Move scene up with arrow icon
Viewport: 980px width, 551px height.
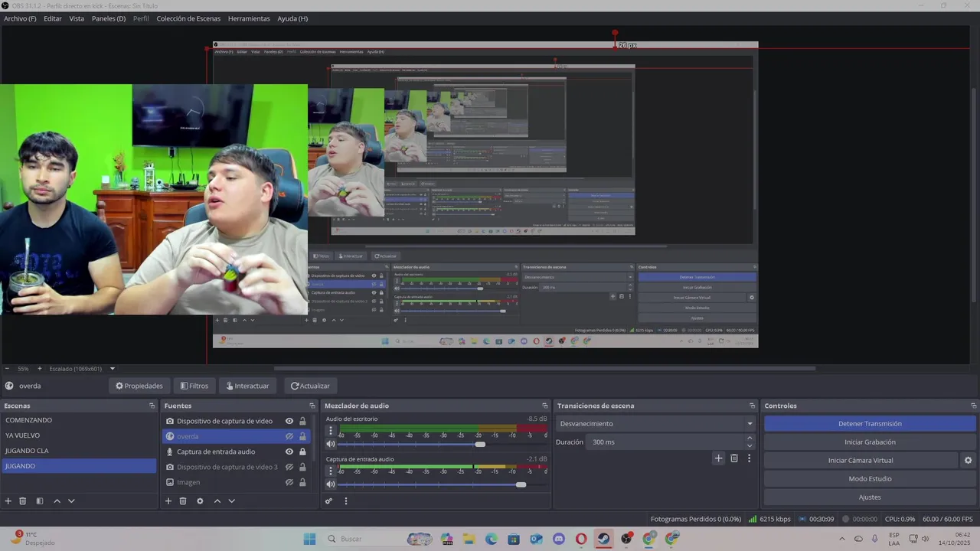57,501
